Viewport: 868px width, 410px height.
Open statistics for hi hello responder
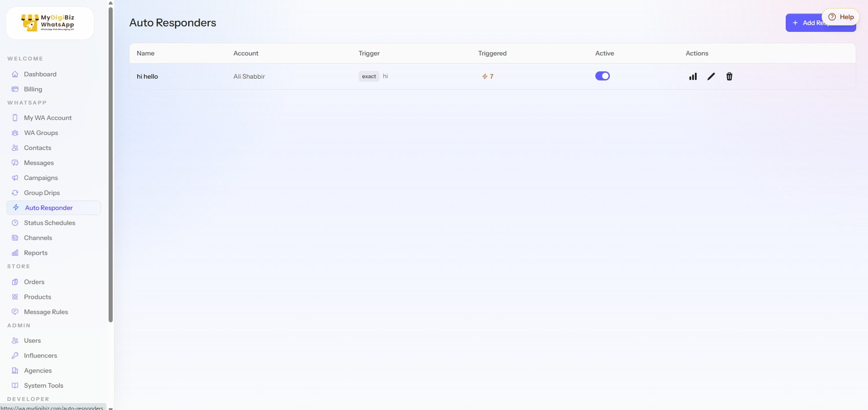click(693, 76)
